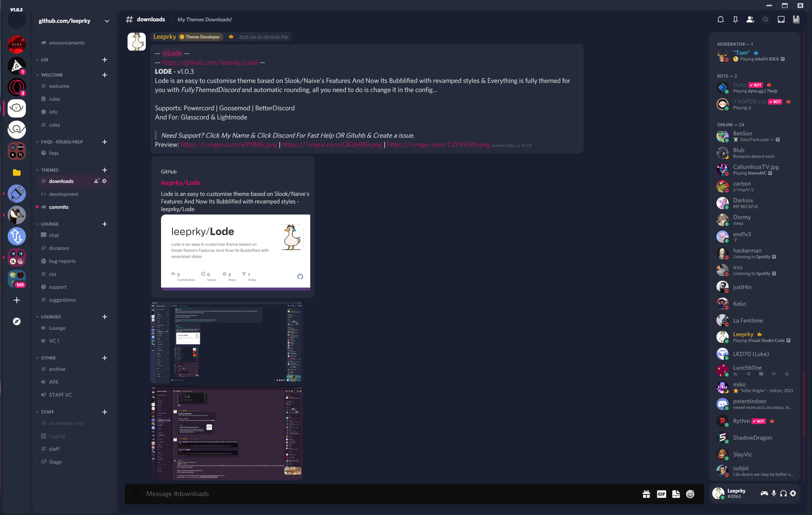
Task: Switch to the development channel
Action: click(64, 194)
